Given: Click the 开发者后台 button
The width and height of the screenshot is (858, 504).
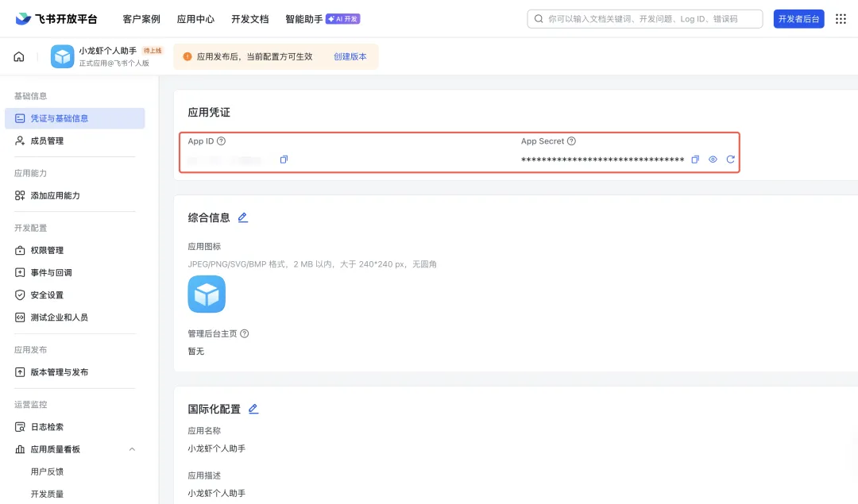Looking at the screenshot, I should point(799,18).
